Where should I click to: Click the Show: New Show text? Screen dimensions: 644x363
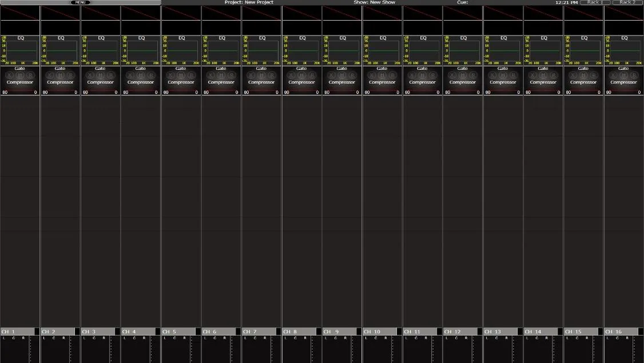tap(374, 2)
